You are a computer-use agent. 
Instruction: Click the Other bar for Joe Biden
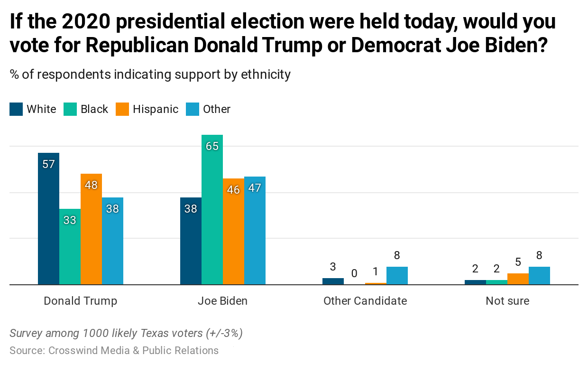click(x=255, y=231)
